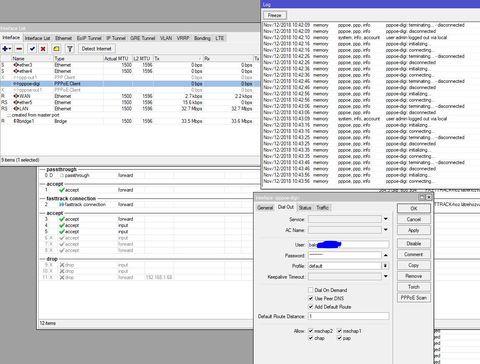Click the User input field
Screen dimensions: 480x364
[348, 245]
